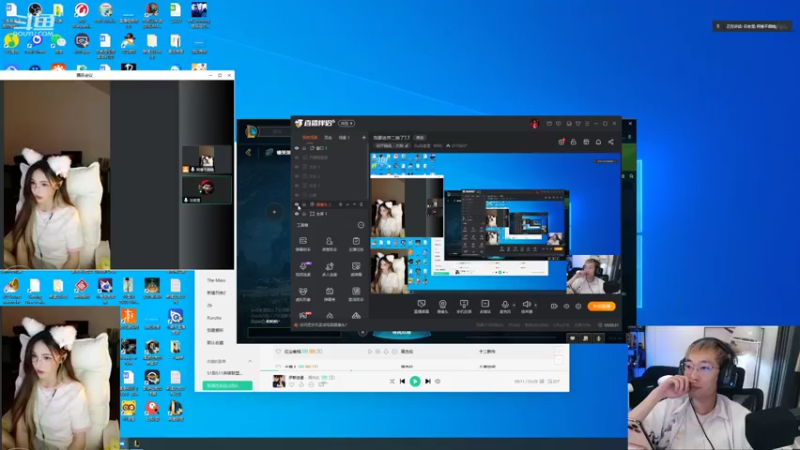Screen dimensions: 800x450
Task: Click the back arrow in League client
Action: [x=248, y=152]
